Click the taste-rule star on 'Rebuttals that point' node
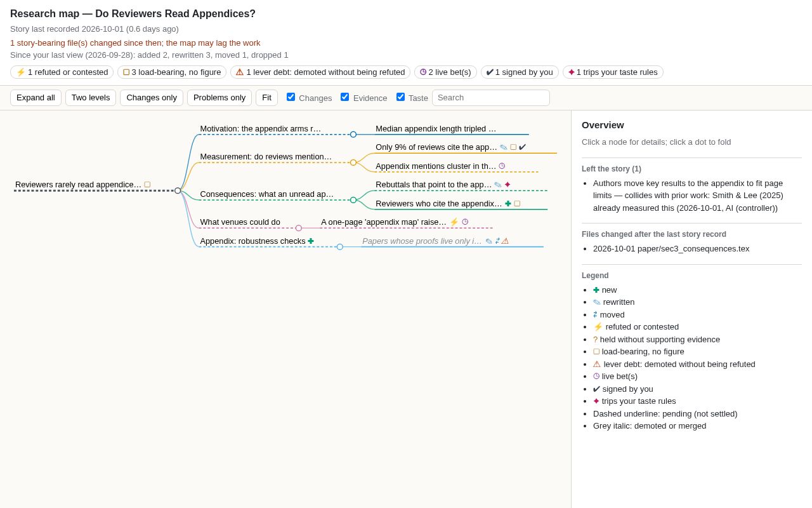The width and height of the screenshot is (812, 508). (x=507, y=185)
